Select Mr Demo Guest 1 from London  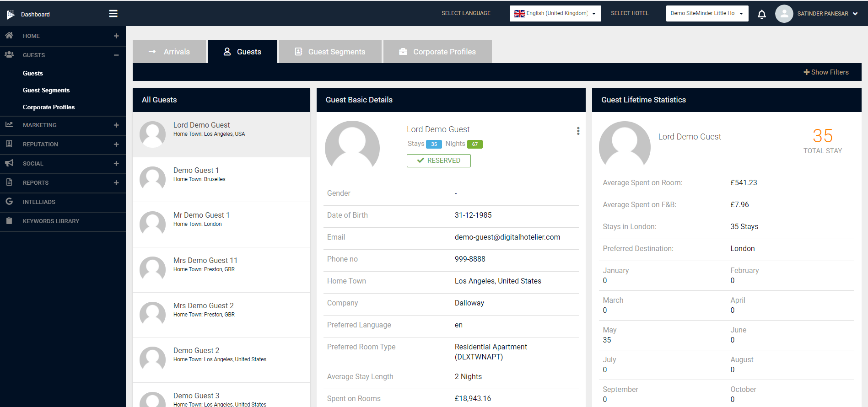tap(221, 225)
